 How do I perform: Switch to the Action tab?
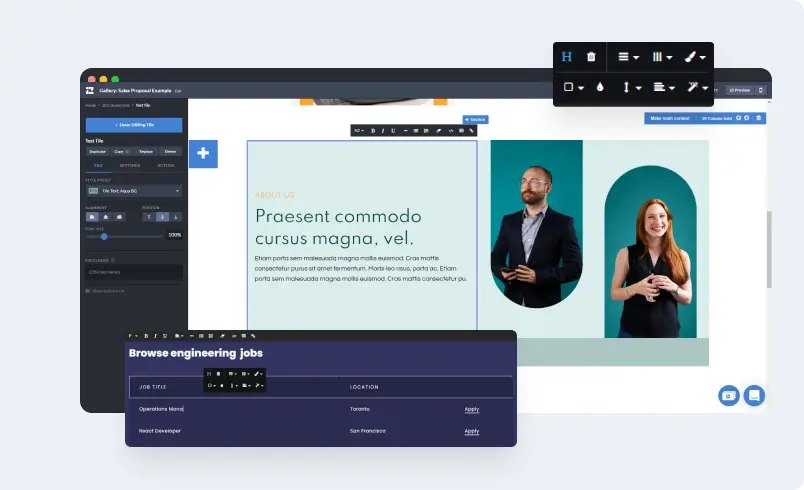pyautogui.click(x=166, y=166)
